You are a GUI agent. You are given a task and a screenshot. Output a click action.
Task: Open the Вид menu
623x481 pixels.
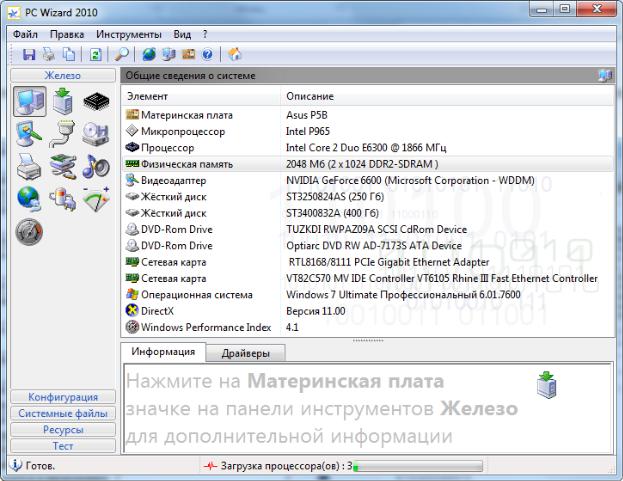tap(182, 35)
